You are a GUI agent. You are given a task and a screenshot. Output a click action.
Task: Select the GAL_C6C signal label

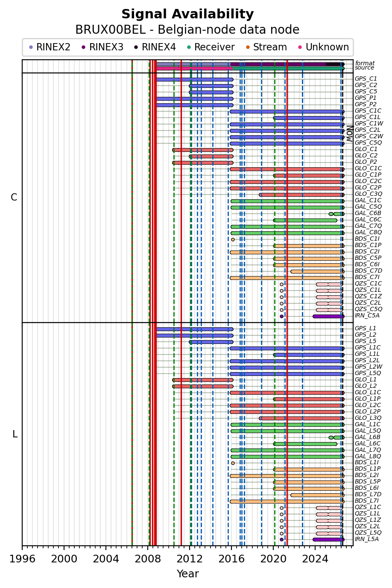pyautogui.click(x=368, y=219)
